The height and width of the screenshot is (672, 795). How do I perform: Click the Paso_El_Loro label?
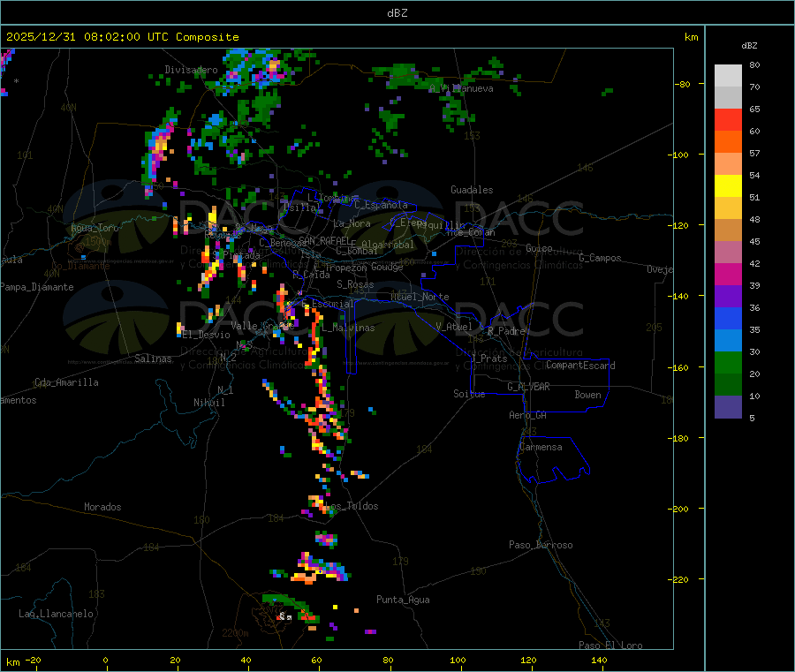610,646
